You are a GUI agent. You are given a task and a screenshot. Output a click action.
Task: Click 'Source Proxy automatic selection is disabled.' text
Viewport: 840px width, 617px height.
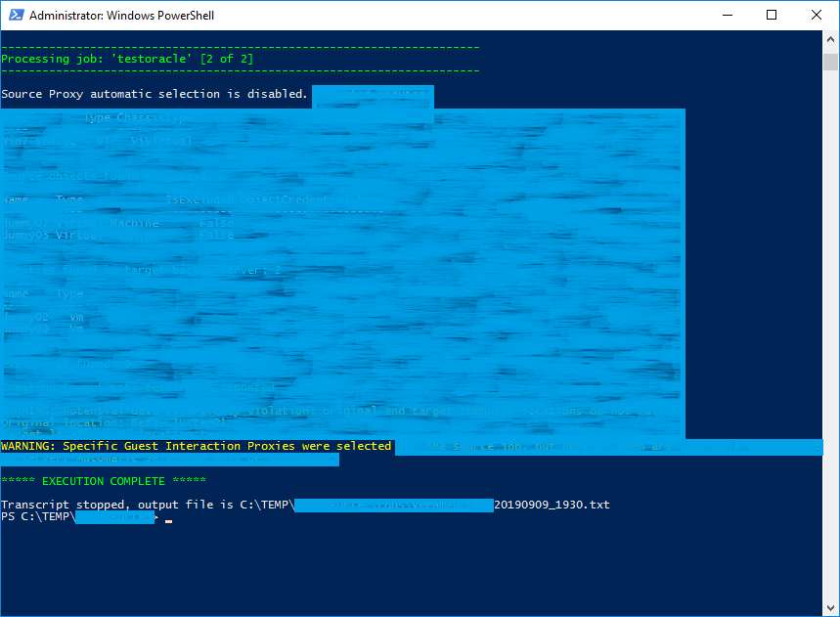(155, 94)
